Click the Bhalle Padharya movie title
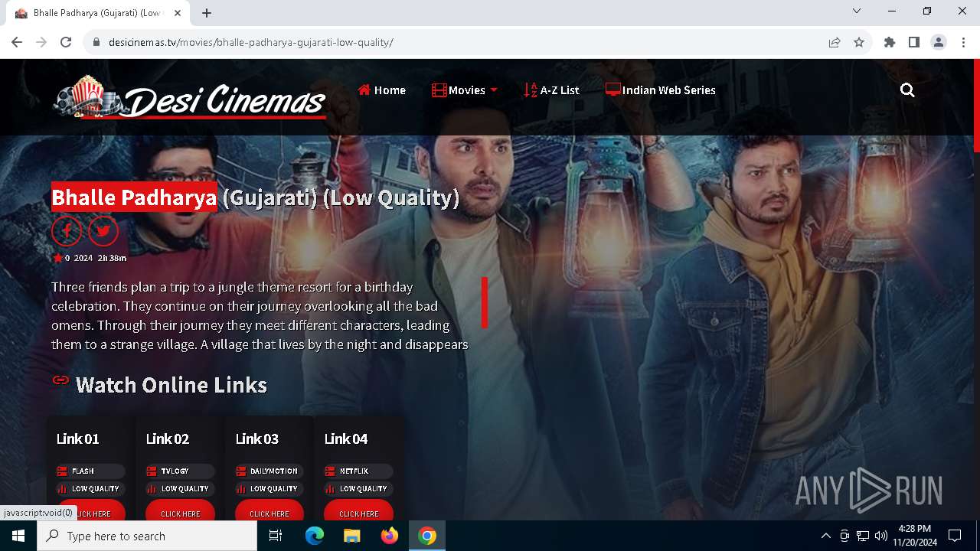Screen dimensions: 980x551 point(255,197)
